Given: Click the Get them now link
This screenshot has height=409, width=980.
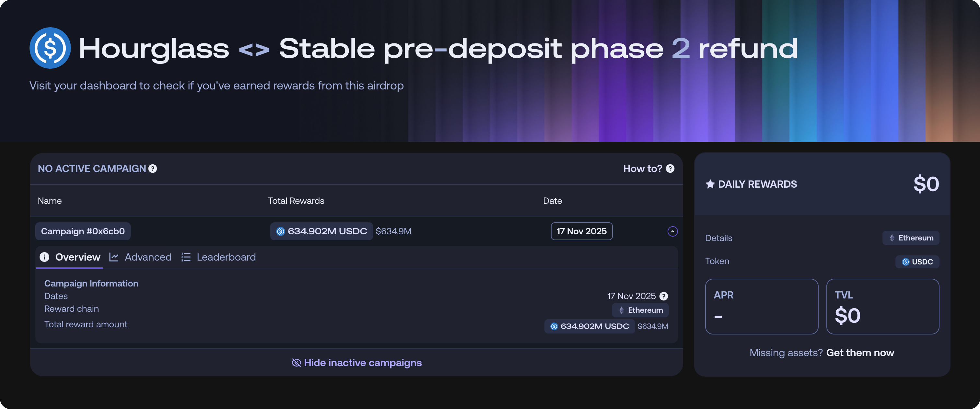Looking at the screenshot, I should click(x=860, y=353).
